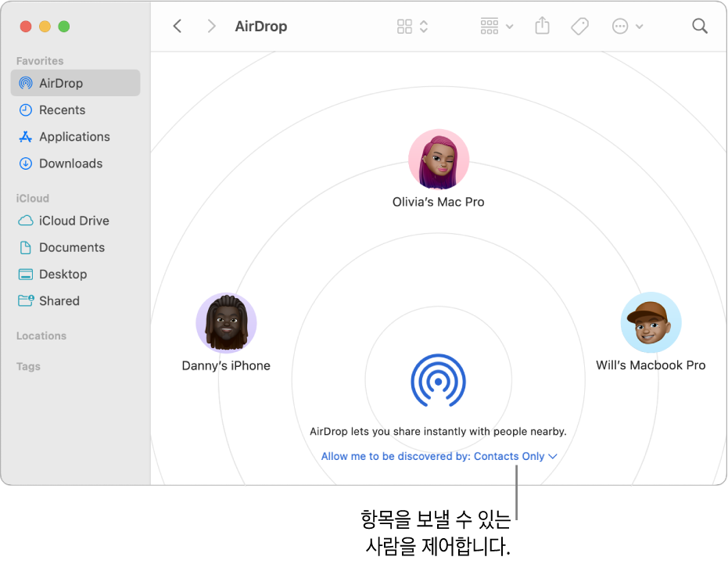Screen dimensions: 728x564
Task: Open the Share options from toolbar
Action: (542, 26)
